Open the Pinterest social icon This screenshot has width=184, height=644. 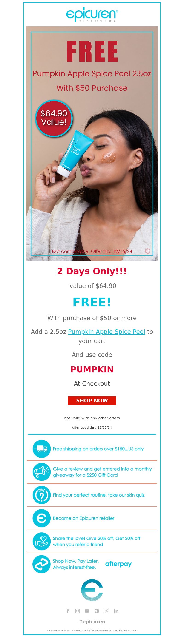(97, 611)
